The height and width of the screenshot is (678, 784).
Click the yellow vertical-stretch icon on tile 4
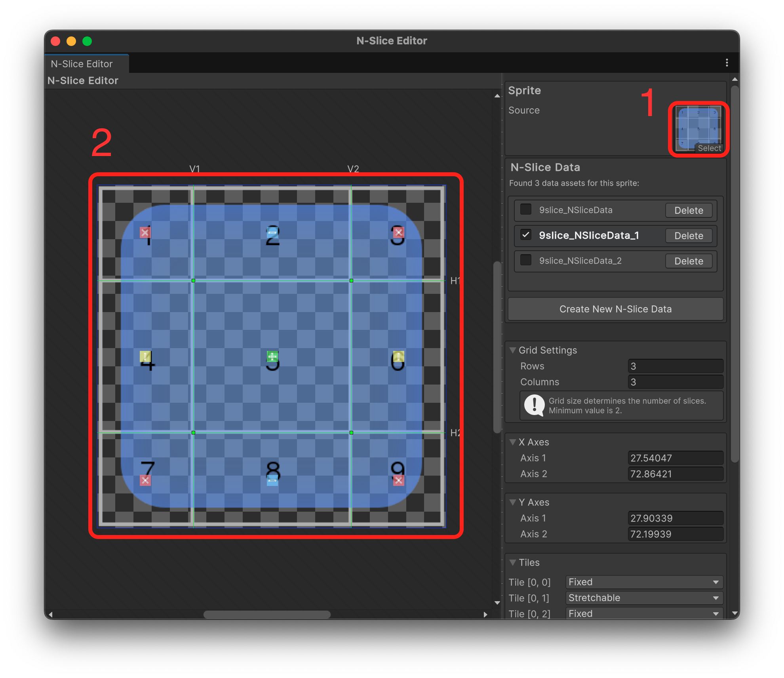click(145, 356)
